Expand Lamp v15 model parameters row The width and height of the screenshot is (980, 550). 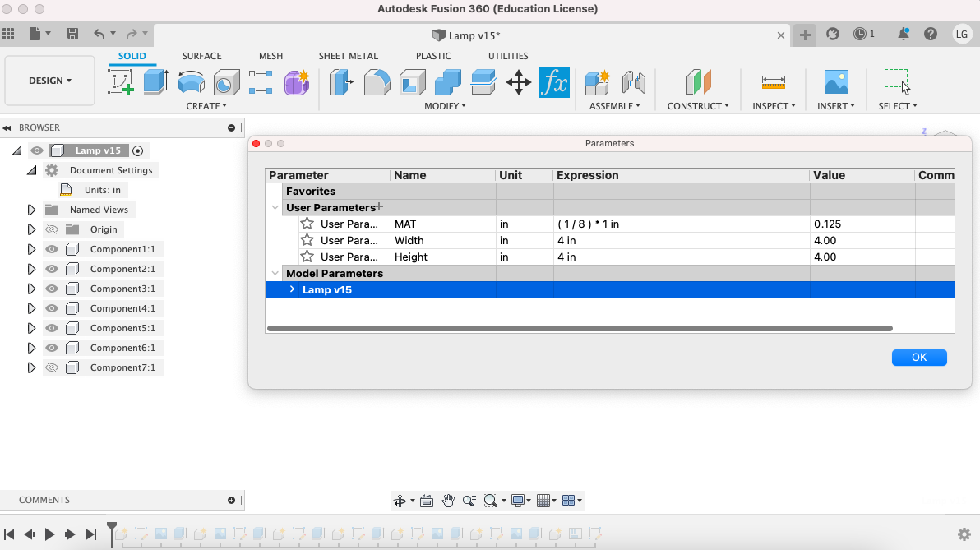tap(292, 289)
